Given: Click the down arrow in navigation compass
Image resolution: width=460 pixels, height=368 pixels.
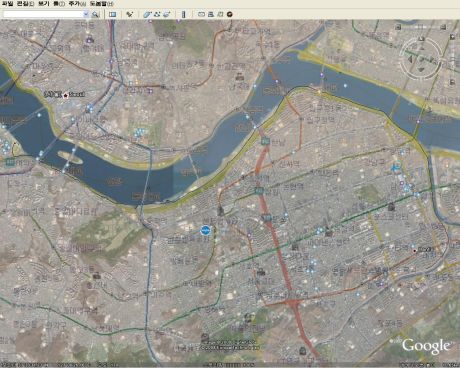Looking at the screenshot, I should 421,70.
